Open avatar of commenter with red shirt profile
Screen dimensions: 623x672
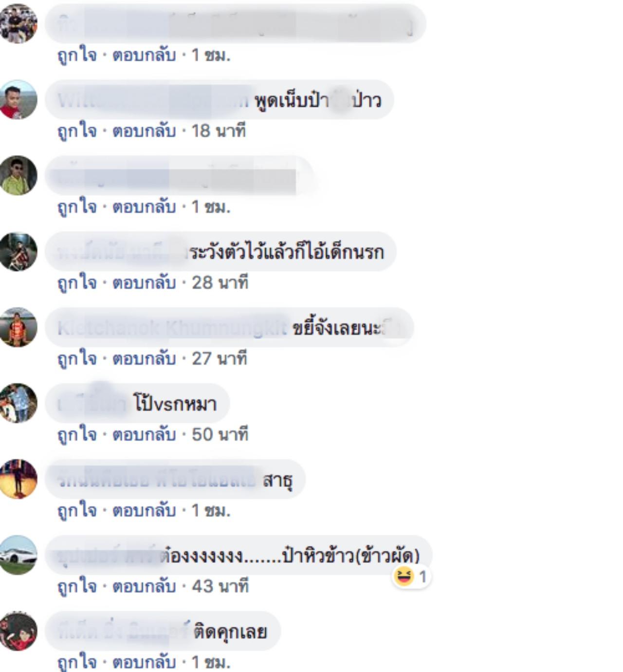point(18,100)
